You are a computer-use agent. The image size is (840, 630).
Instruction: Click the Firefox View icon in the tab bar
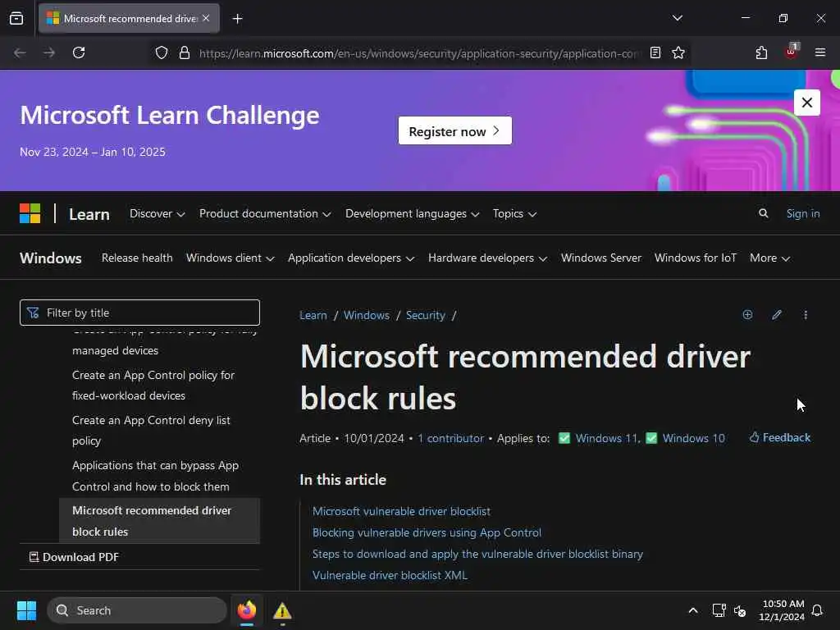point(16,18)
